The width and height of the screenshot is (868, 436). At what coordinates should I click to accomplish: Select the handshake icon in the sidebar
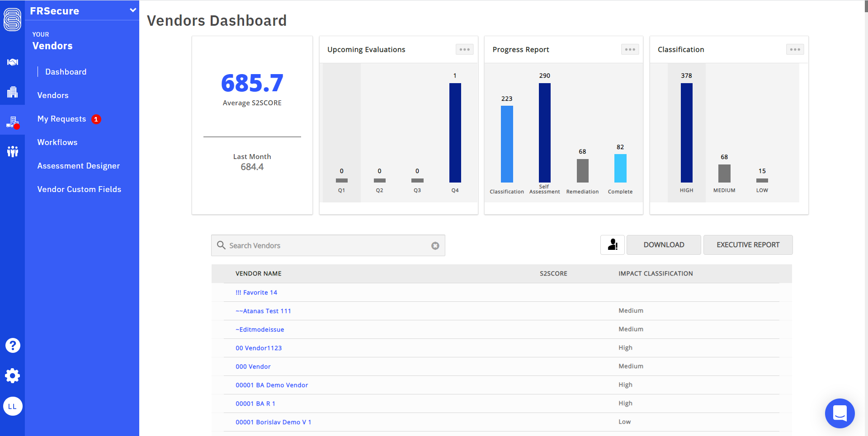click(x=12, y=62)
